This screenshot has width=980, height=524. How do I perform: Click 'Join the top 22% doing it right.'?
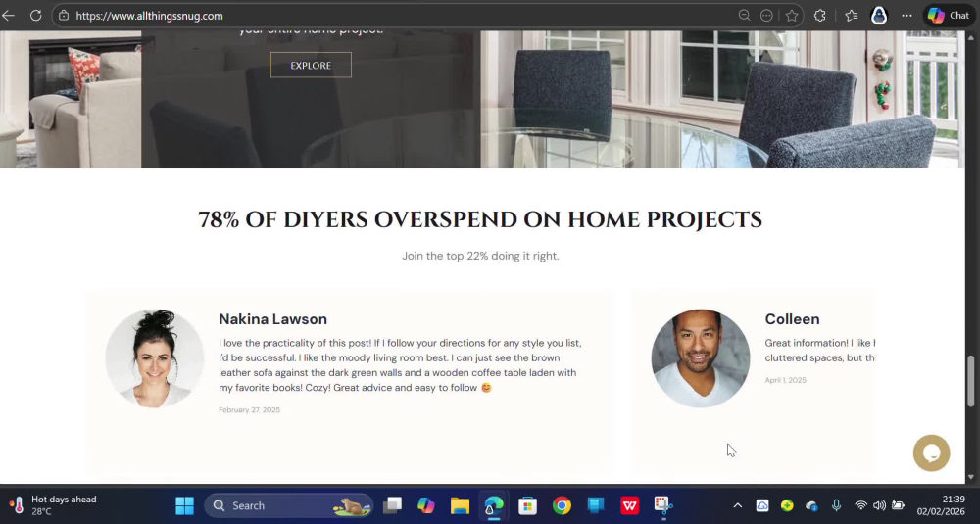point(480,256)
